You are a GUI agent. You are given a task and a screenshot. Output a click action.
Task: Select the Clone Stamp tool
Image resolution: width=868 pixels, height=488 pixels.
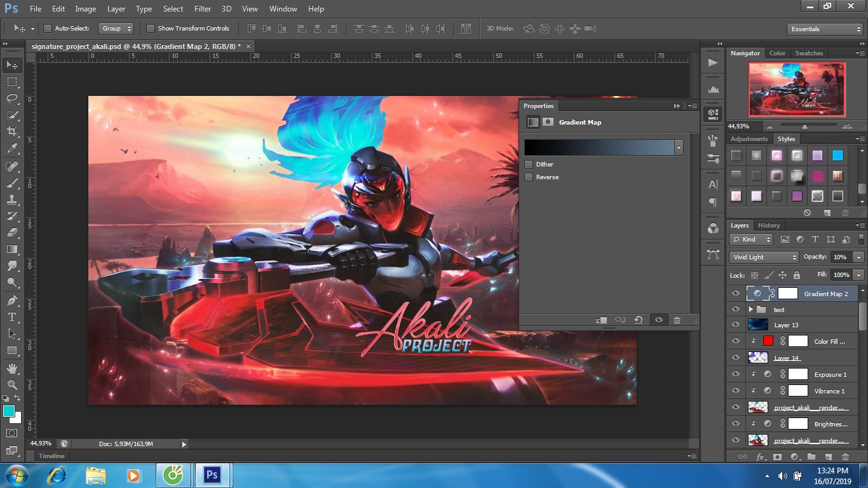coord(12,200)
